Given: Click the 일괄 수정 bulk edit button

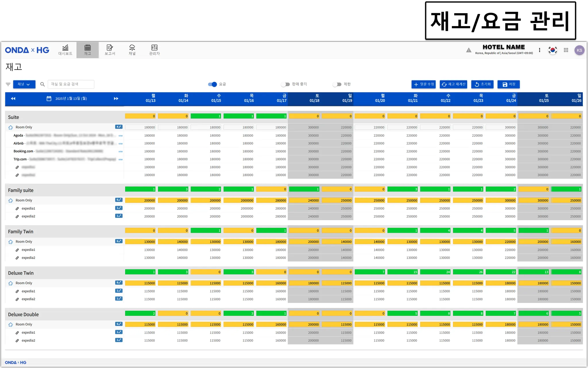Looking at the screenshot, I should [x=424, y=84].
